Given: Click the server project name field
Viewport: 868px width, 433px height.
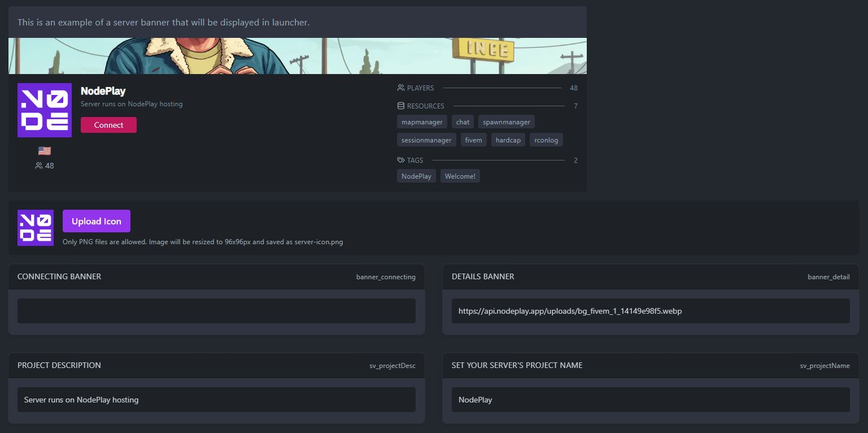Looking at the screenshot, I should click(x=651, y=400).
